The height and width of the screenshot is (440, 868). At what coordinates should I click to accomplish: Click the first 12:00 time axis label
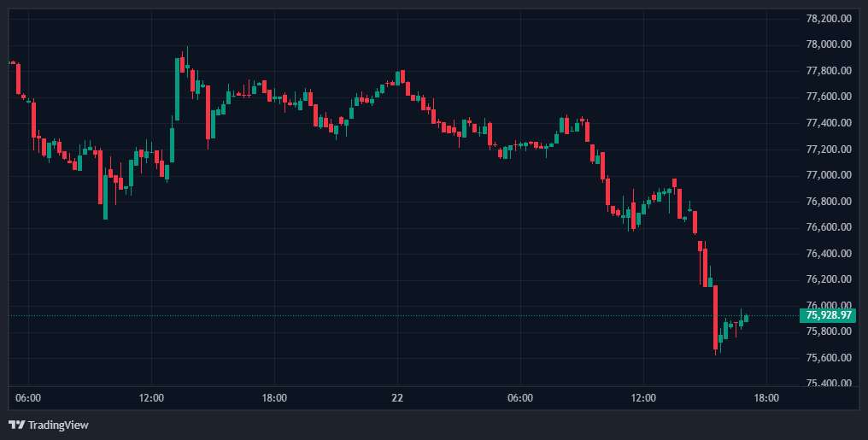(x=151, y=398)
